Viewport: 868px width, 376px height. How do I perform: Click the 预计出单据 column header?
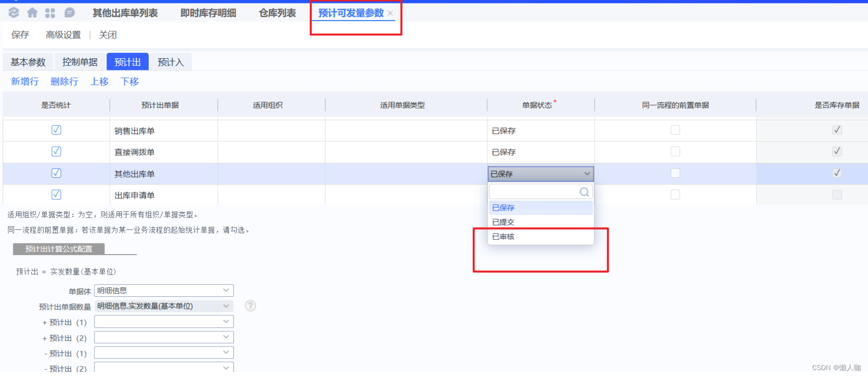click(x=163, y=105)
